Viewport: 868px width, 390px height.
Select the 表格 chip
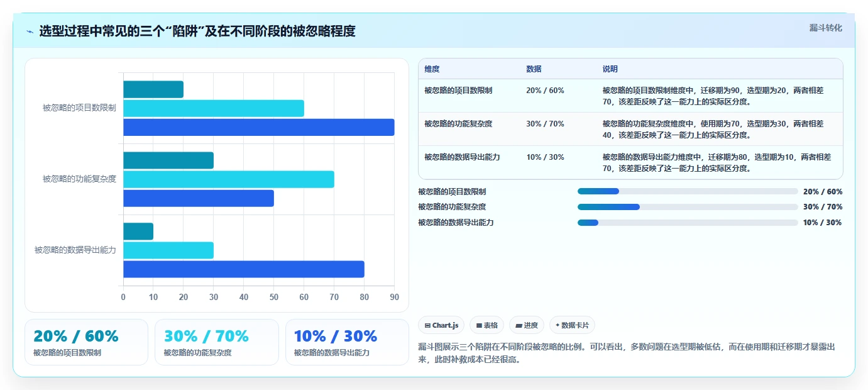pyautogui.click(x=486, y=325)
